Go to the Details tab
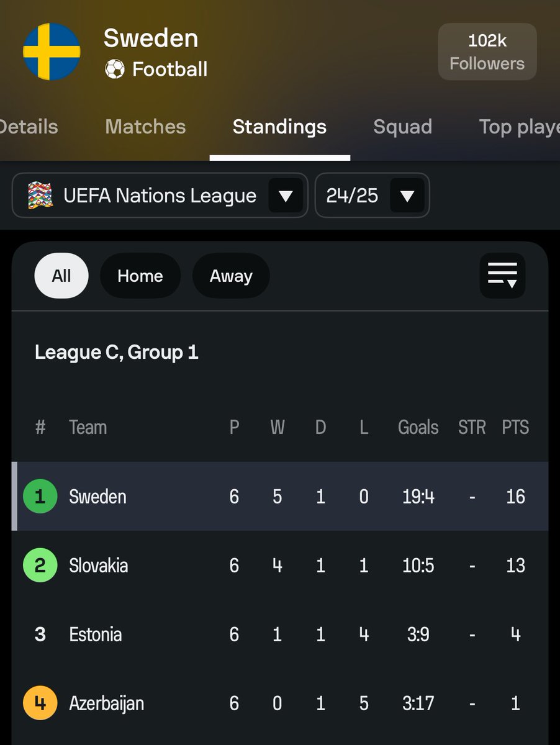560x745 pixels. point(29,127)
